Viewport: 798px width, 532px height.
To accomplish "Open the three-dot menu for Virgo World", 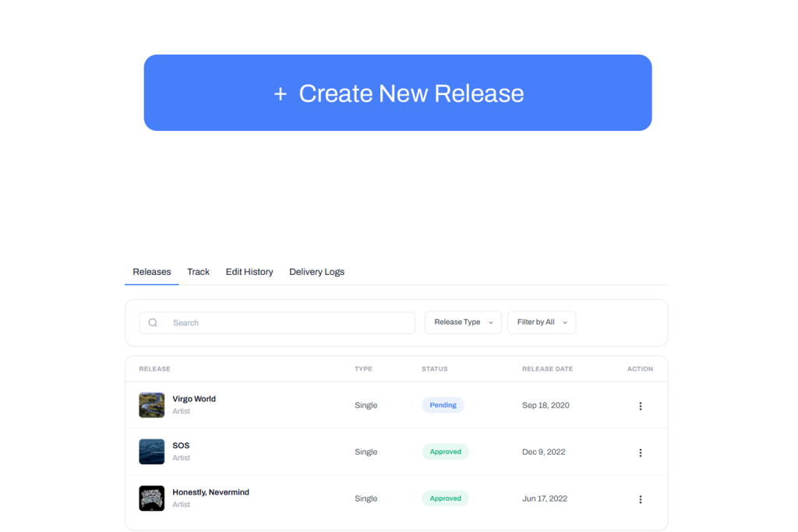I will (640, 406).
